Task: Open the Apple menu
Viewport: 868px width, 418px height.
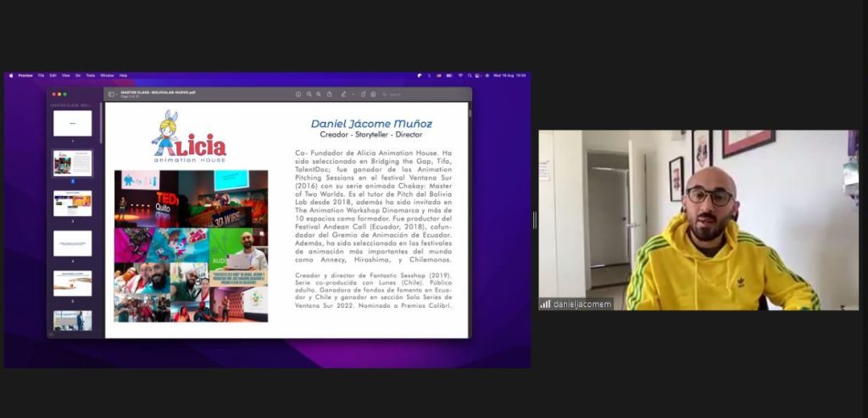Action: [x=11, y=75]
